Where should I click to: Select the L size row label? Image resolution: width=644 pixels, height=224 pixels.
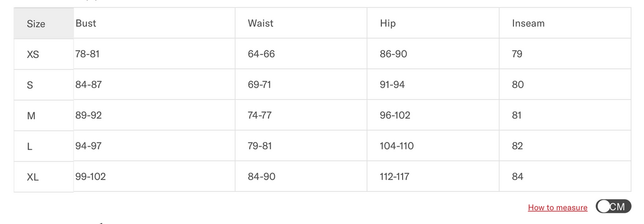point(29,147)
